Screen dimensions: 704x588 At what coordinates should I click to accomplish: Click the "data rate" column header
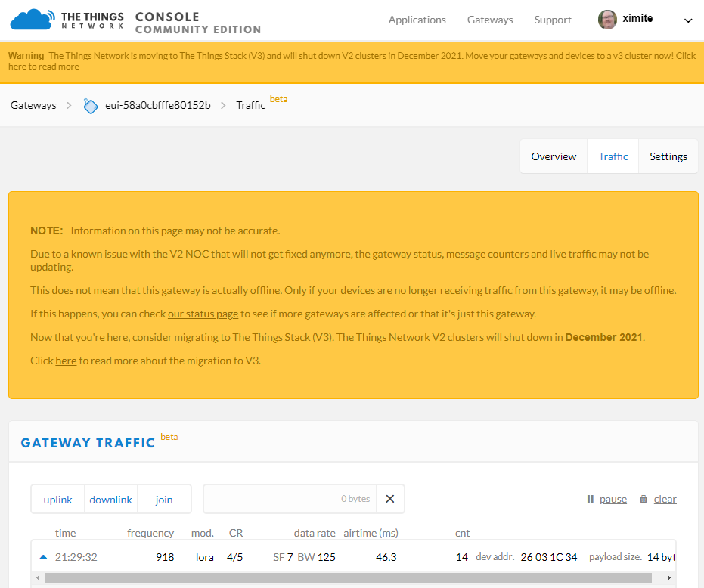(315, 533)
